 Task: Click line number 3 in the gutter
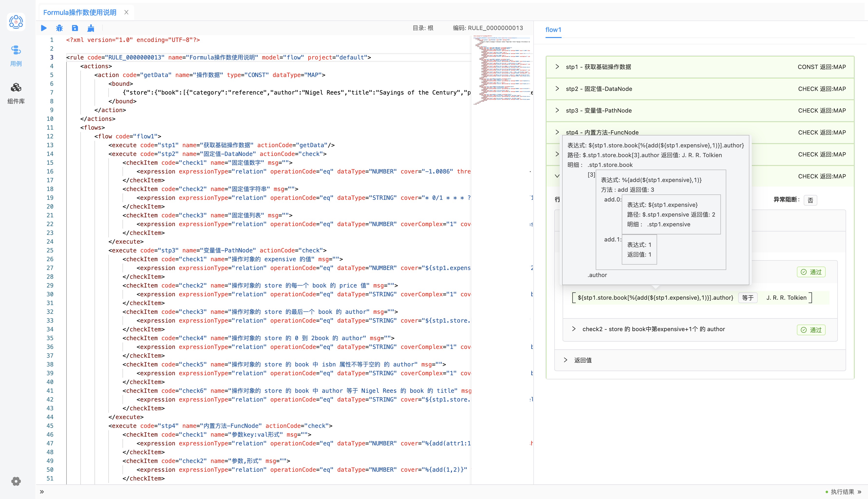[x=52, y=57]
